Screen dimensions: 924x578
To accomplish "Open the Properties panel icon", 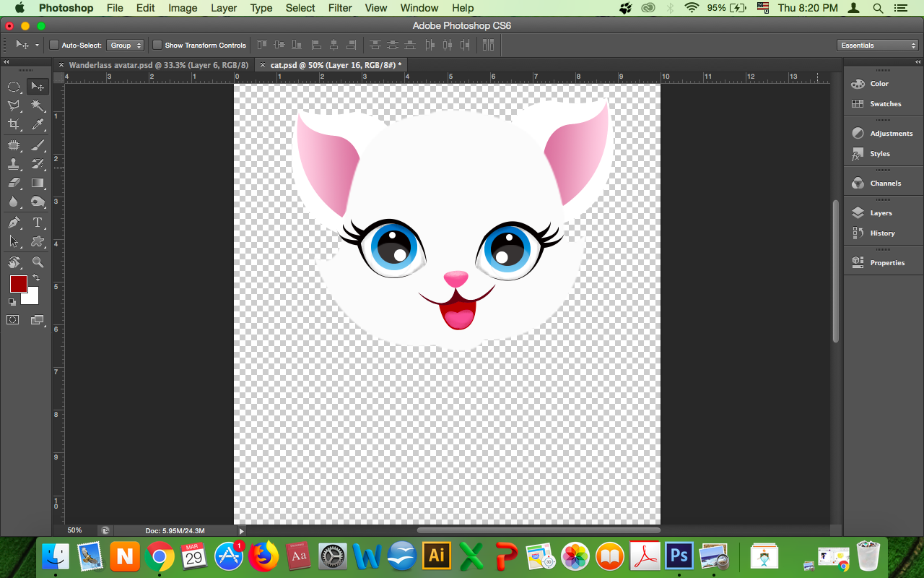I will [858, 263].
